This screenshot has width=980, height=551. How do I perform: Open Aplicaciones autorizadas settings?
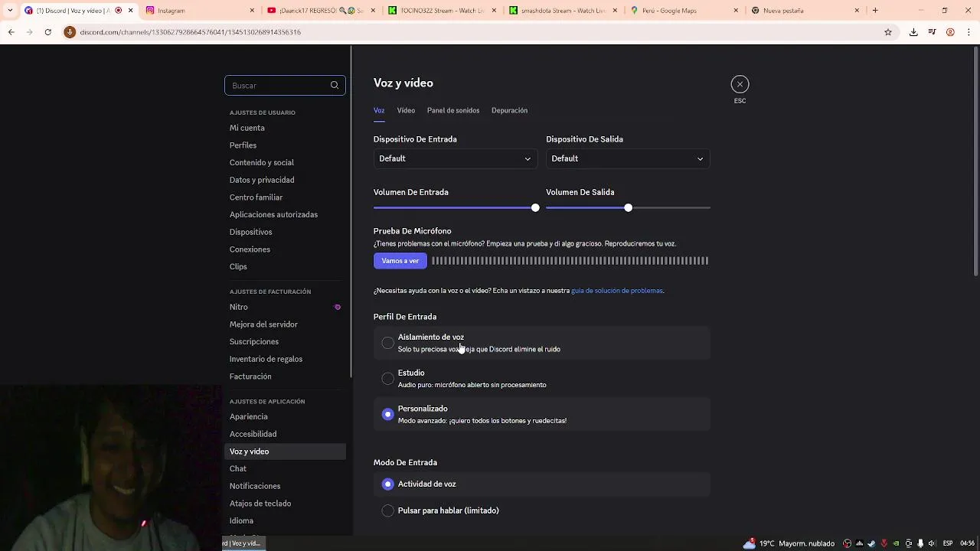click(285, 214)
